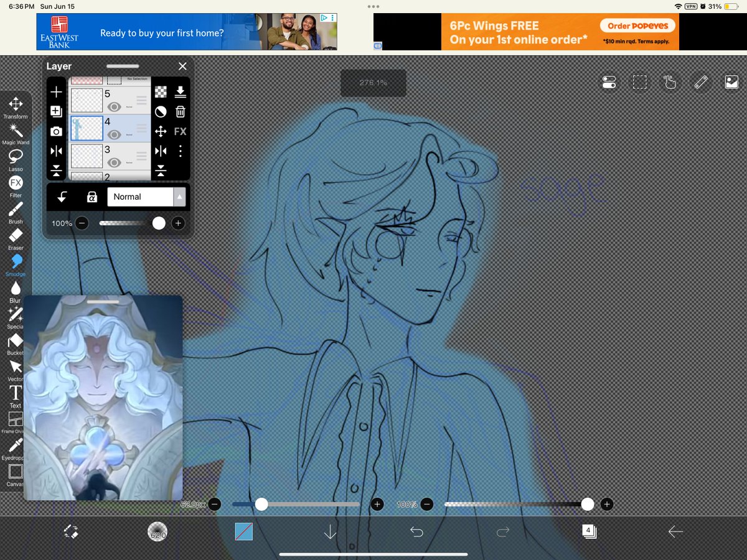
Task: Tap the 276.1% zoom indicator
Action: coord(373,83)
